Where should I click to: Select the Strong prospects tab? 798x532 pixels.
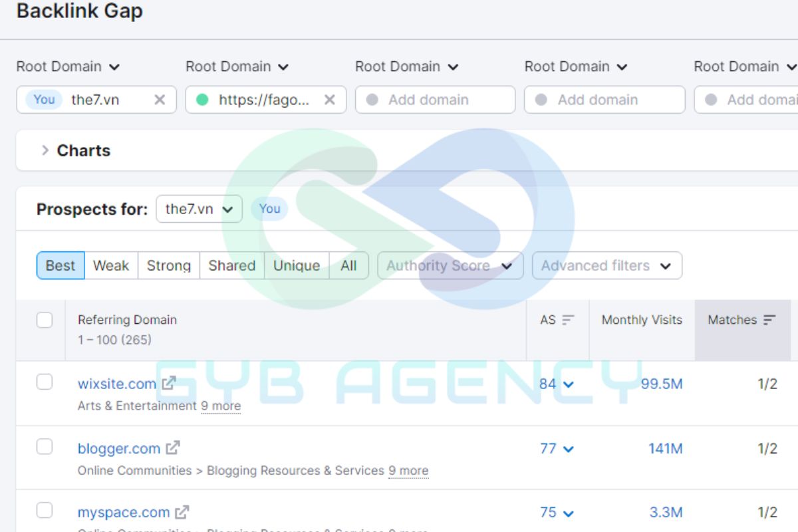click(x=169, y=265)
